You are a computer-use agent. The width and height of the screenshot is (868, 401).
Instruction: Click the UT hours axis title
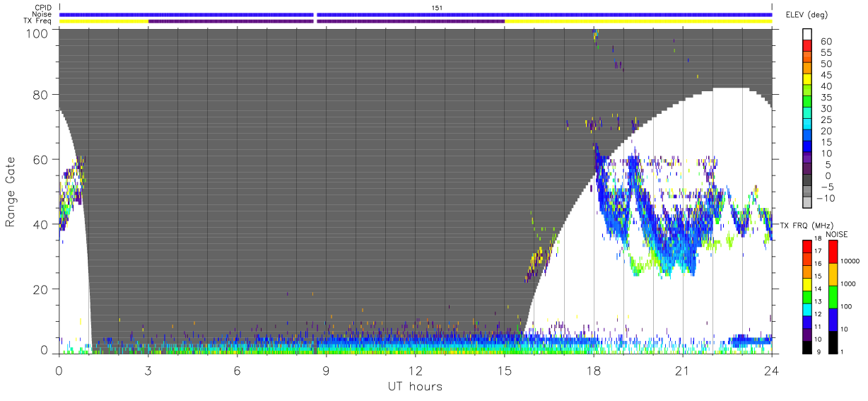(x=414, y=387)
